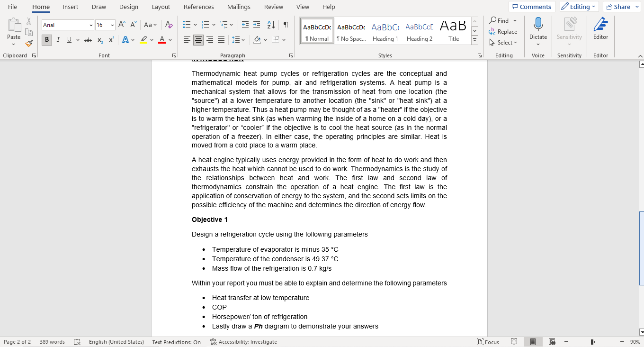Open the Editing mode dropdown
644x347 pixels.
point(579,6)
